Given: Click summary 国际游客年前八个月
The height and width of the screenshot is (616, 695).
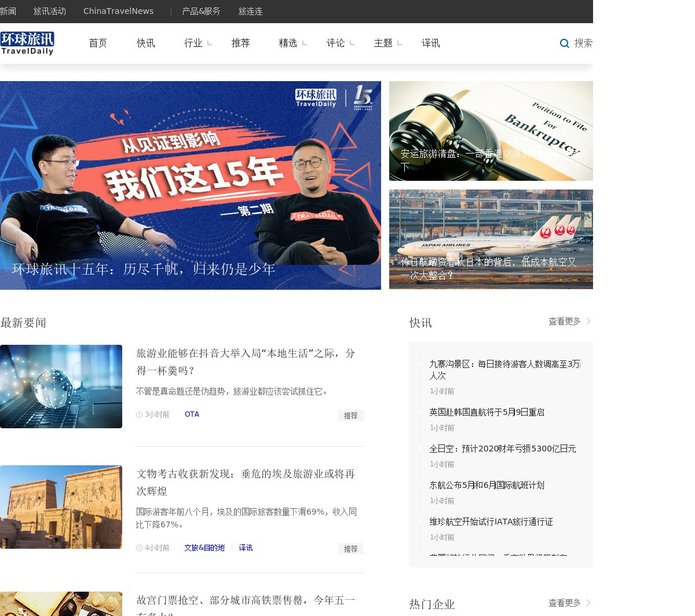Looking at the screenshot, I should coord(247,518).
